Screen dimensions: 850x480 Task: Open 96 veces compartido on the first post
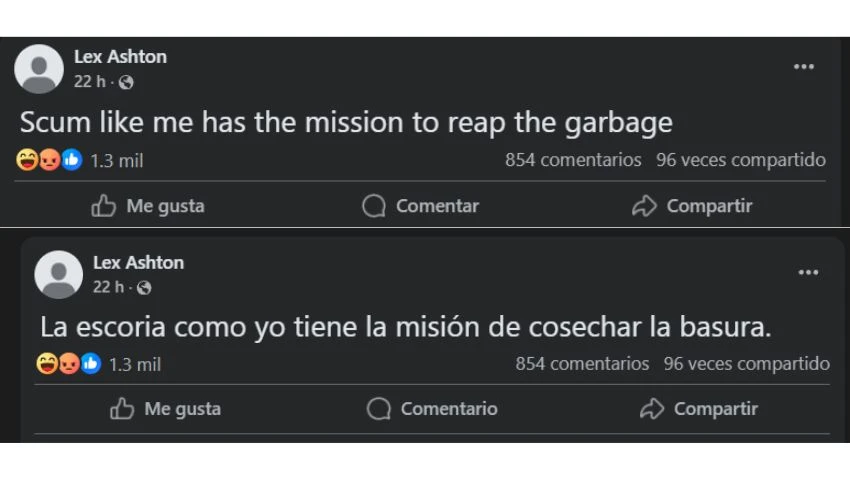coord(740,160)
